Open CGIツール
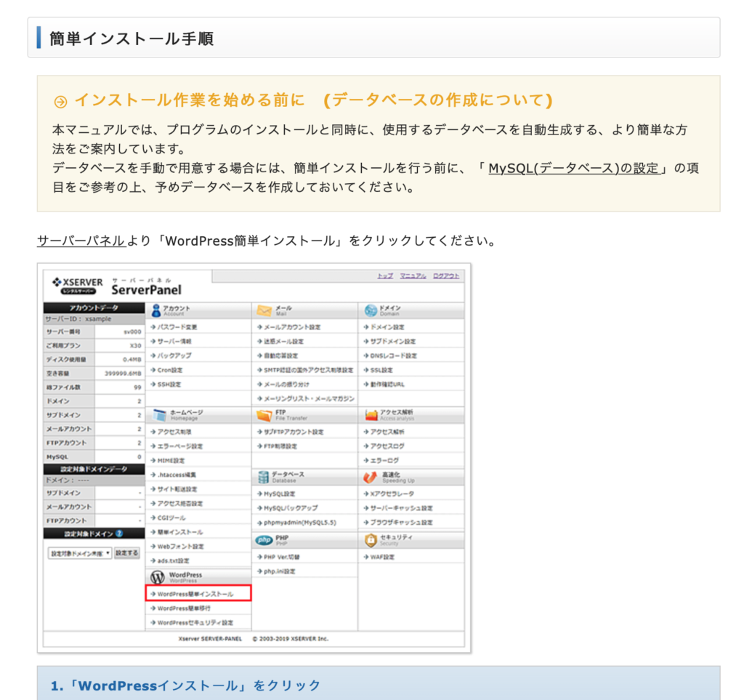 171,518
